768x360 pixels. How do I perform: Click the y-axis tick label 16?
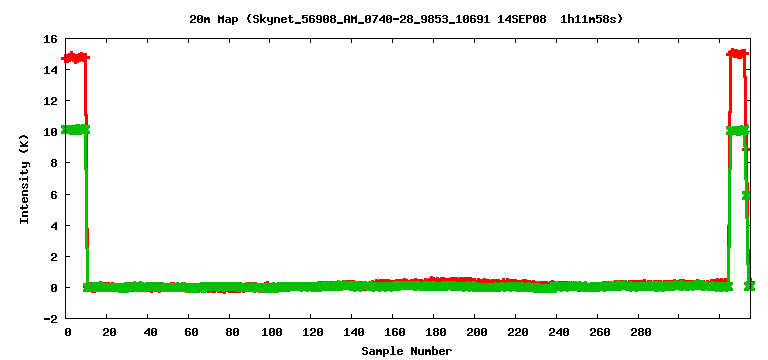click(51, 39)
